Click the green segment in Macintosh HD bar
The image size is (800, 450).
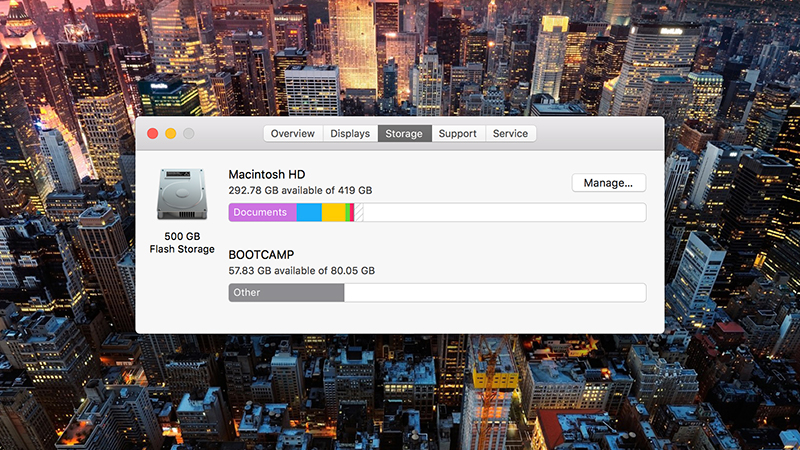pyautogui.click(x=348, y=212)
